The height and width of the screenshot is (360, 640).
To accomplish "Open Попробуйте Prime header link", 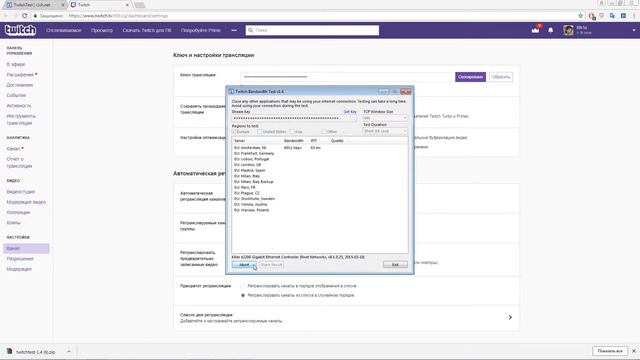I will click(x=201, y=30).
